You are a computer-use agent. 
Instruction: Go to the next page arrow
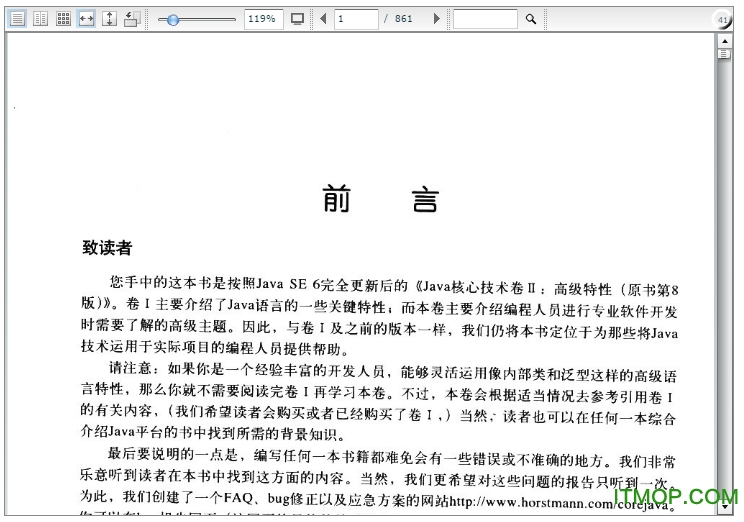pos(437,19)
